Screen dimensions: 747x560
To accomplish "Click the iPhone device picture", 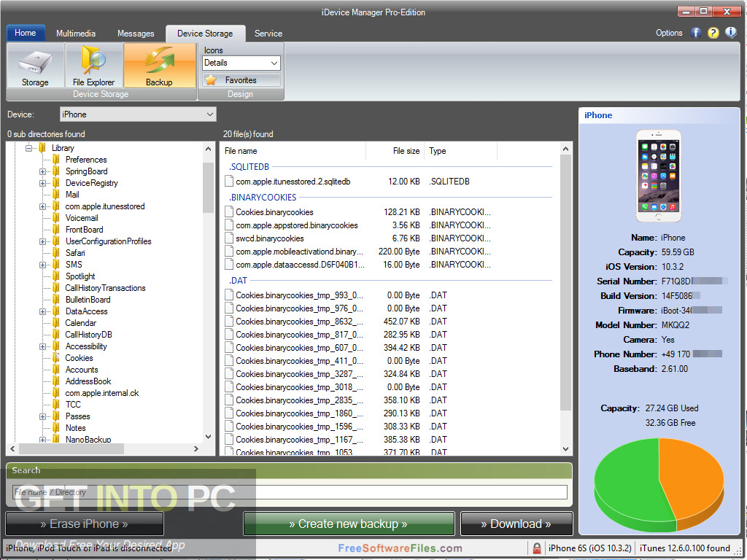I will tap(659, 176).
